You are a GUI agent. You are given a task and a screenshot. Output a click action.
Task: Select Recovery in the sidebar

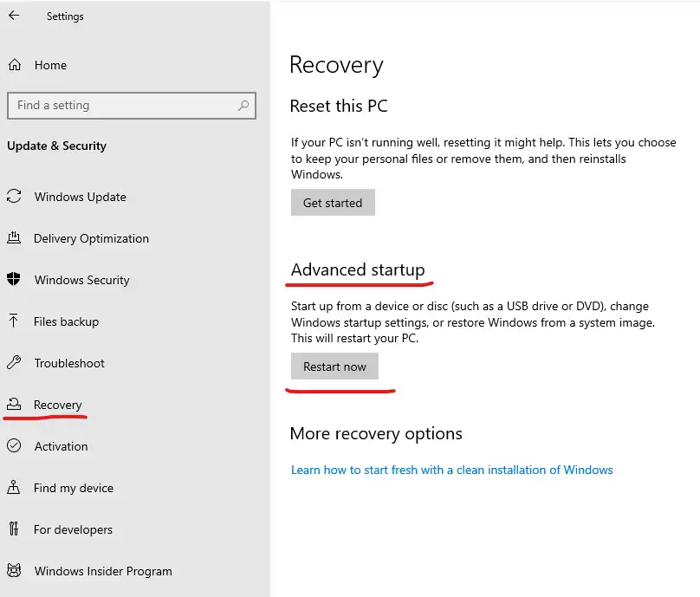point(57,405)
